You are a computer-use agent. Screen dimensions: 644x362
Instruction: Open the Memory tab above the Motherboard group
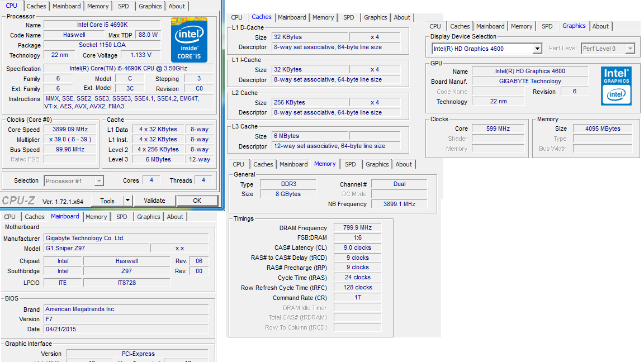click(96, 217)
